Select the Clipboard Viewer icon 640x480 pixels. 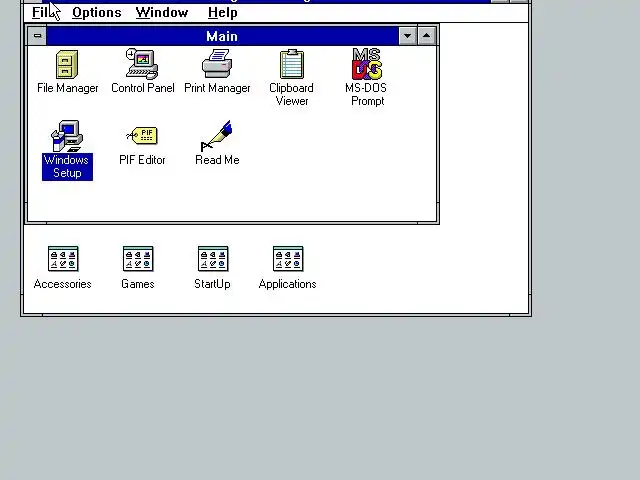point(291,64)
